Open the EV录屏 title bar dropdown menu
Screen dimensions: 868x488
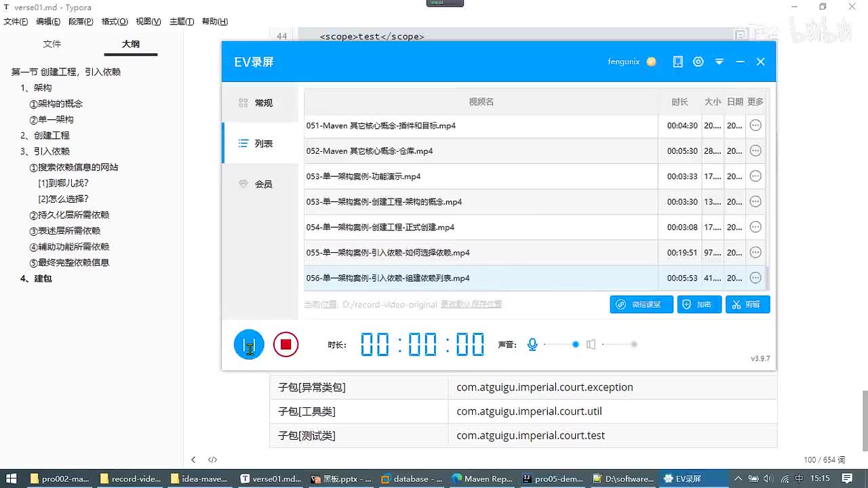pos(719,62)
